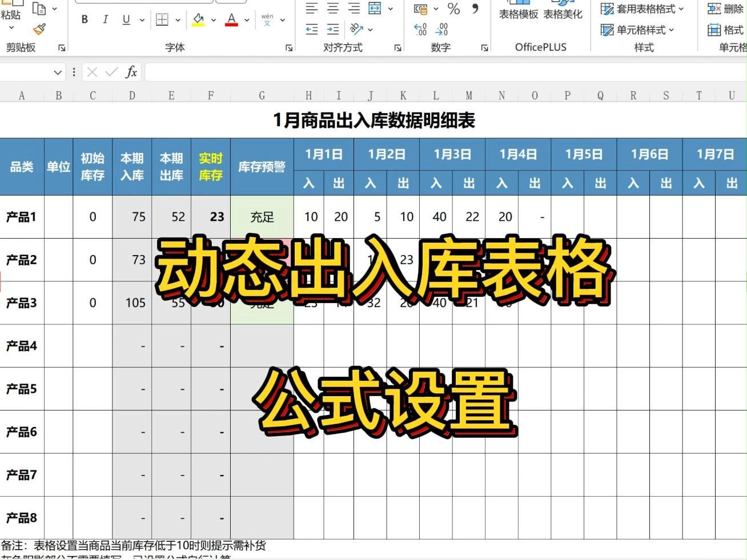Open merge cells dropdown arrow
This screenshot has width=747, height=560.
tap(391, 9)
